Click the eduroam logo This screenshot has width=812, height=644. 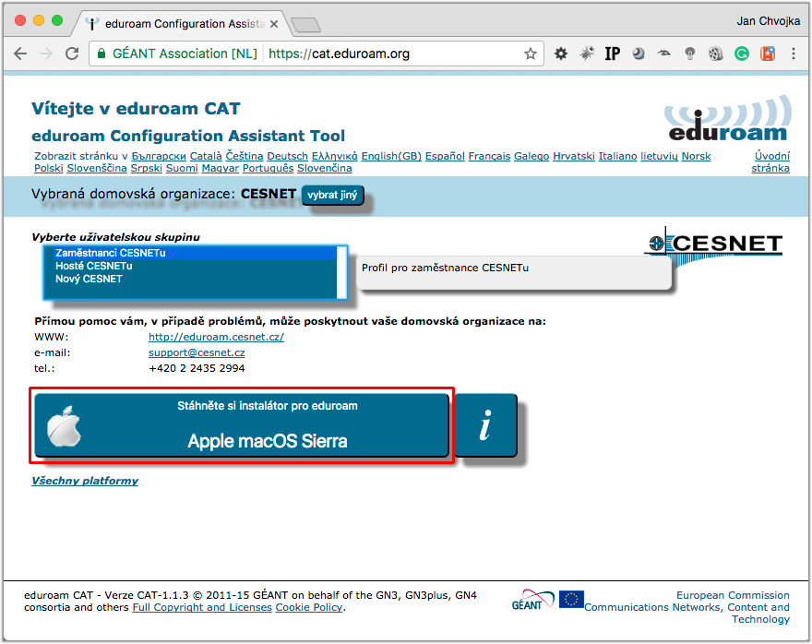(728, 118)
